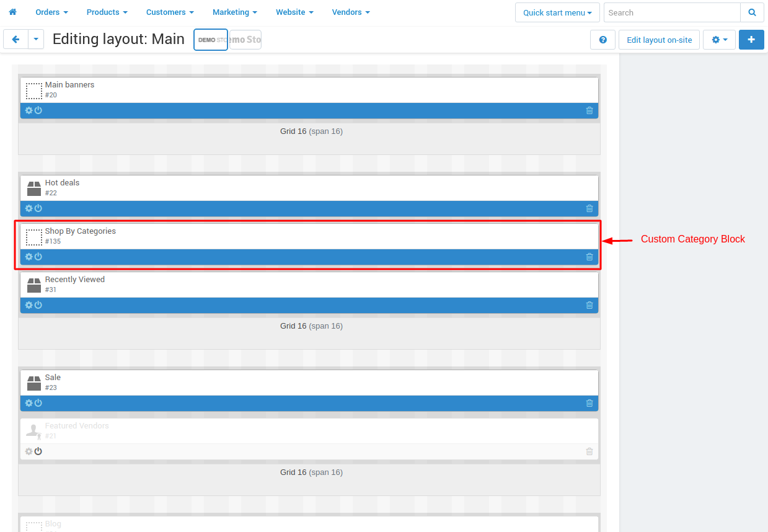Open the gear settings dropdown in header
The height and width of the screenshot is (532, 768).
tap(719, 40)
